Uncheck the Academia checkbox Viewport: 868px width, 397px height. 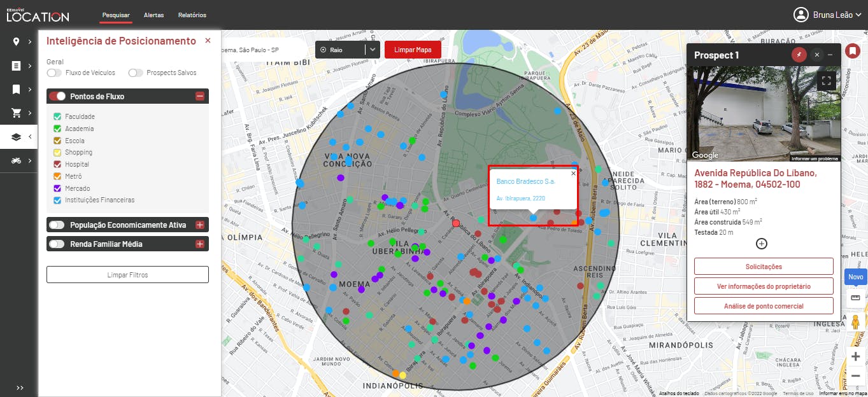[57, 129]
